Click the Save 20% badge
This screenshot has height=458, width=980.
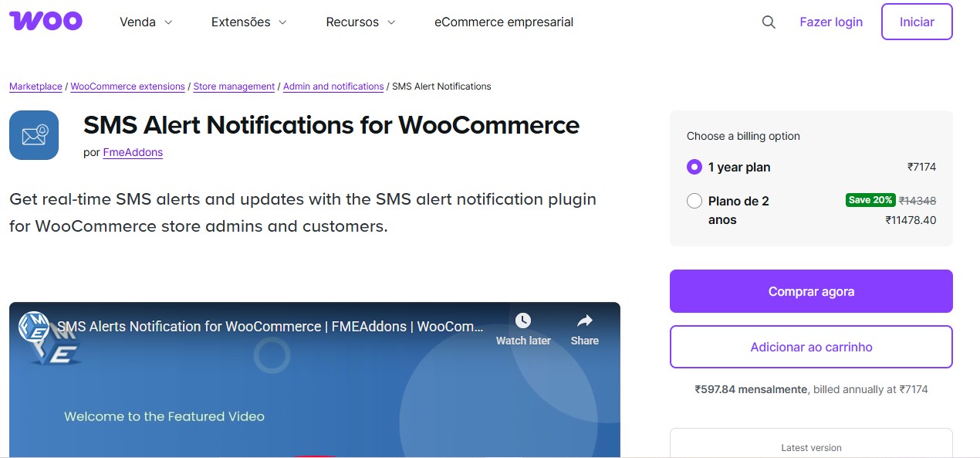(870, 199)
